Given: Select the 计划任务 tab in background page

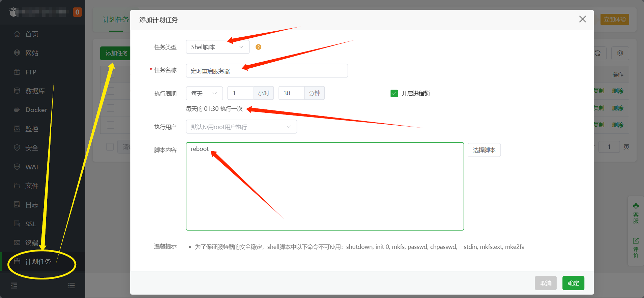Looking at the screenshot, I should click(116, 20).
